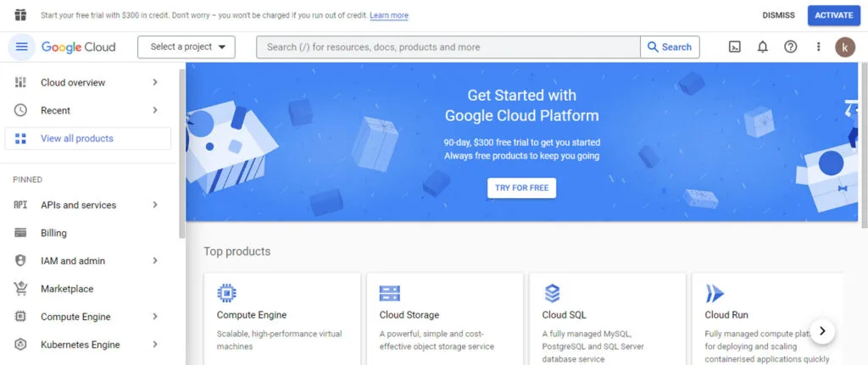Focus the resources search field

pyautogui.click(x=448, y=47)
